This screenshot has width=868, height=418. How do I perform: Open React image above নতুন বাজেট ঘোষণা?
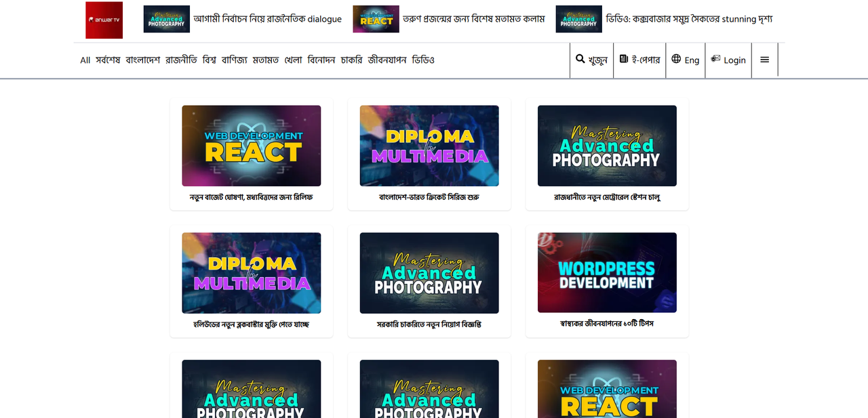pyautogui.click(x=252, y=146)
